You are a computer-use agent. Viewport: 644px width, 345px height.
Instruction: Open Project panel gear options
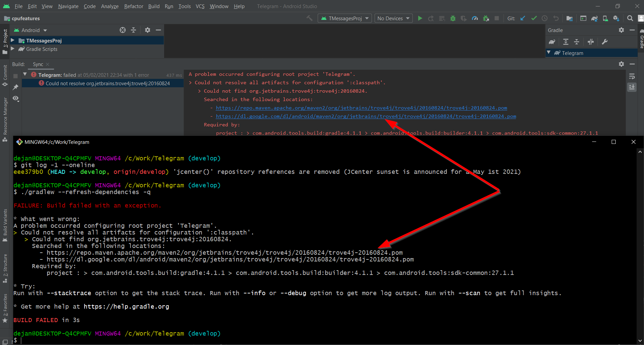click(147, 30)
